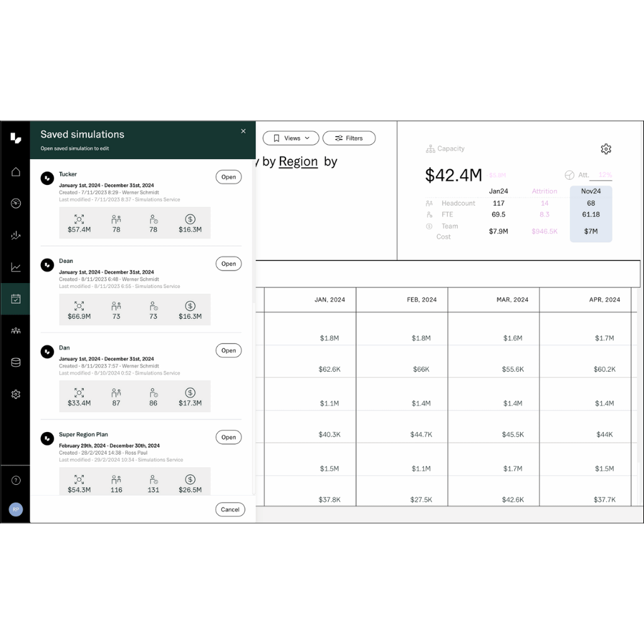This screenshot has width=644, height=644.
Task: Select the line chart analytics icon
Action: pos(16,266)
